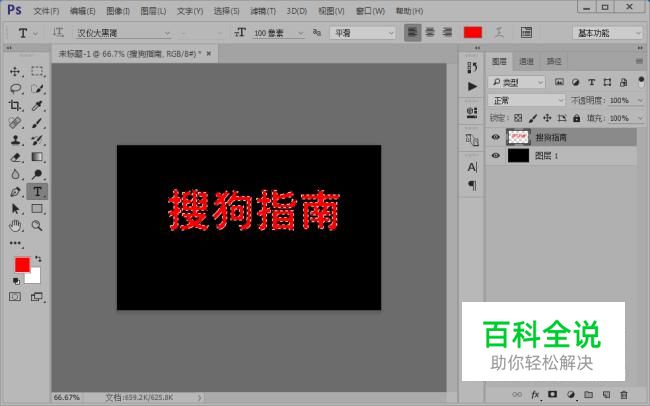650x406 pixels.
Task: Switch to the 路径 panel tab
Action: (x=554, y=61)
